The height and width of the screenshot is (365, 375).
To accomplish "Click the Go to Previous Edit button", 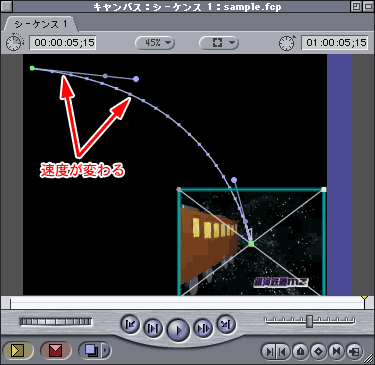I will click(x=130, y=324).
